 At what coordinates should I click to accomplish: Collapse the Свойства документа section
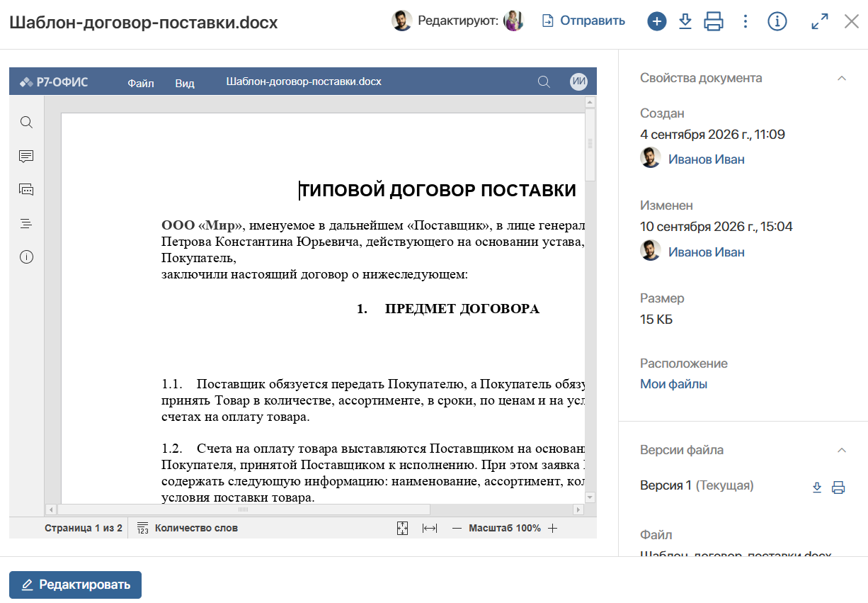(x=842, y=78)
